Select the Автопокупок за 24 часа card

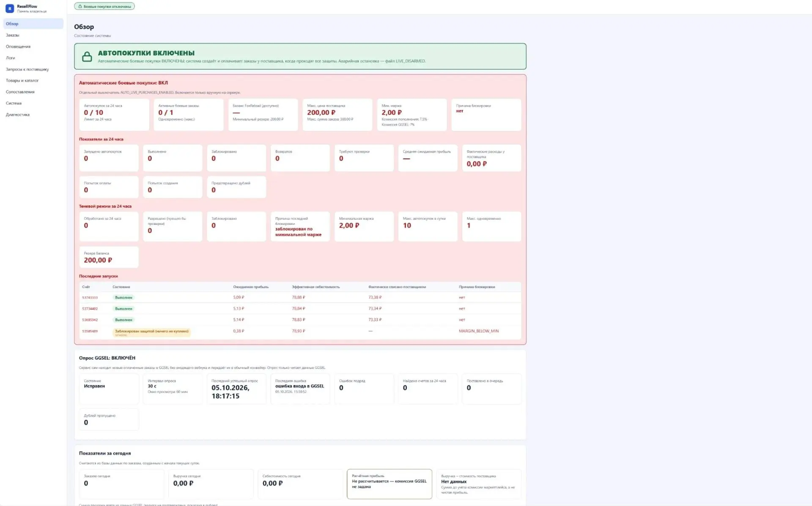point(114,115)
